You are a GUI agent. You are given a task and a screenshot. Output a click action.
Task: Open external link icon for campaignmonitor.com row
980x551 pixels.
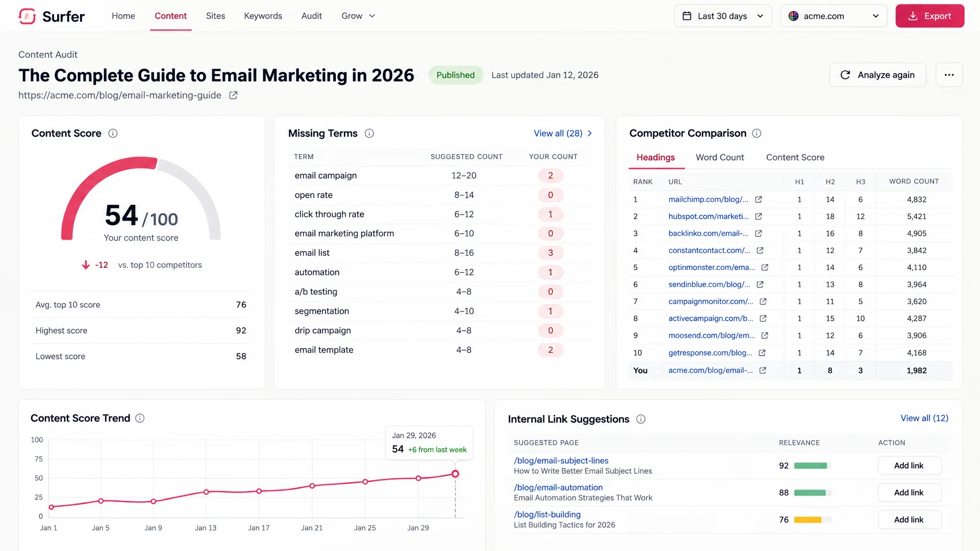[763, 302]
